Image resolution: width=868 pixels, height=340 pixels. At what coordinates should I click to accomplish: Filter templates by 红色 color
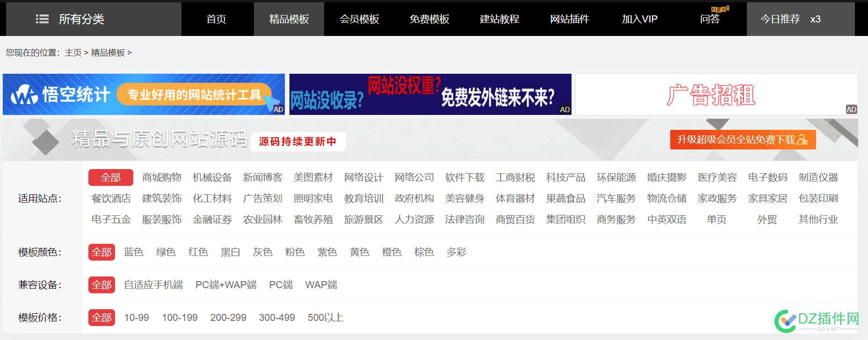198,252
